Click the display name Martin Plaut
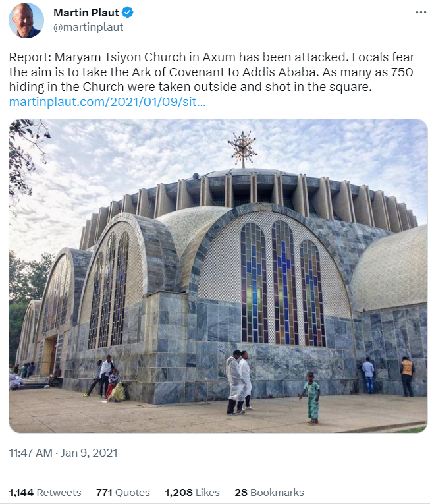 coord(86,13)
